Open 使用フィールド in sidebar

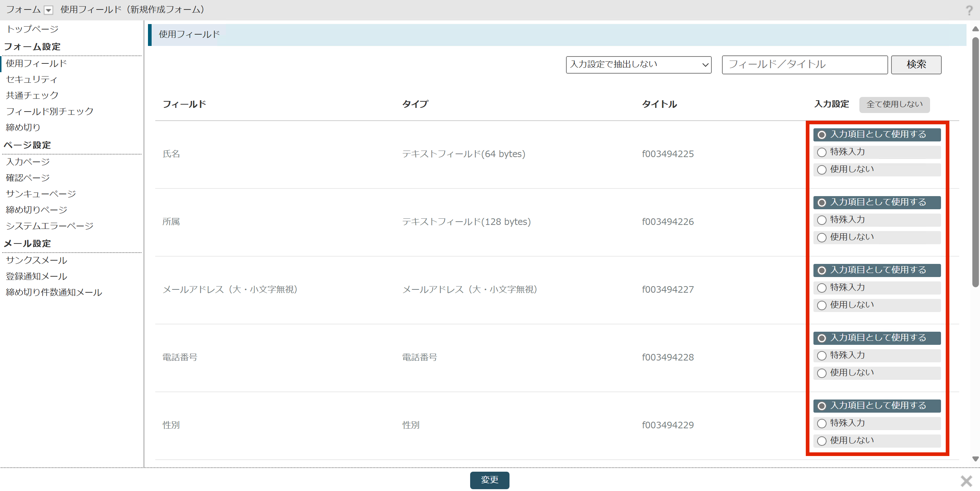[36, 63]
